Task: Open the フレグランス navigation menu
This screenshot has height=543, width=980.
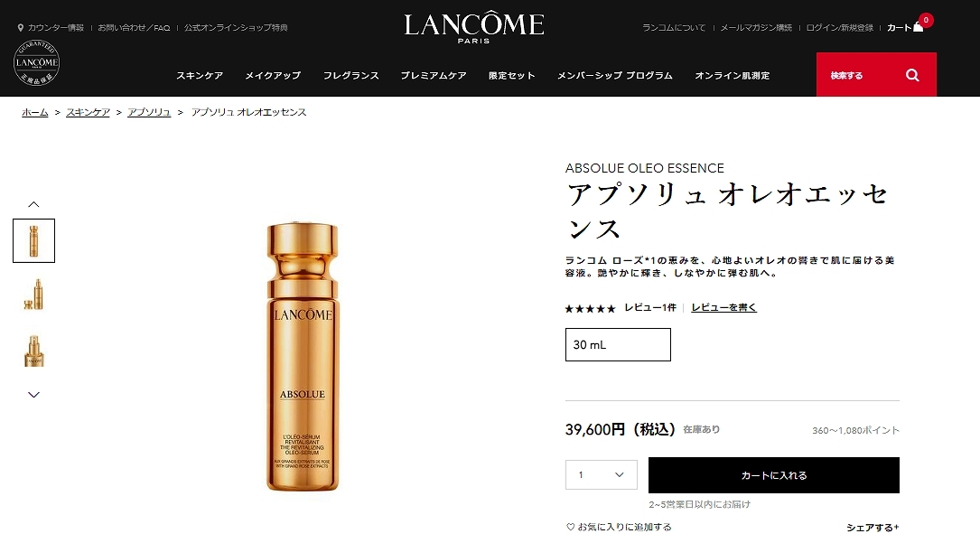Action: [x=350, y=75]
